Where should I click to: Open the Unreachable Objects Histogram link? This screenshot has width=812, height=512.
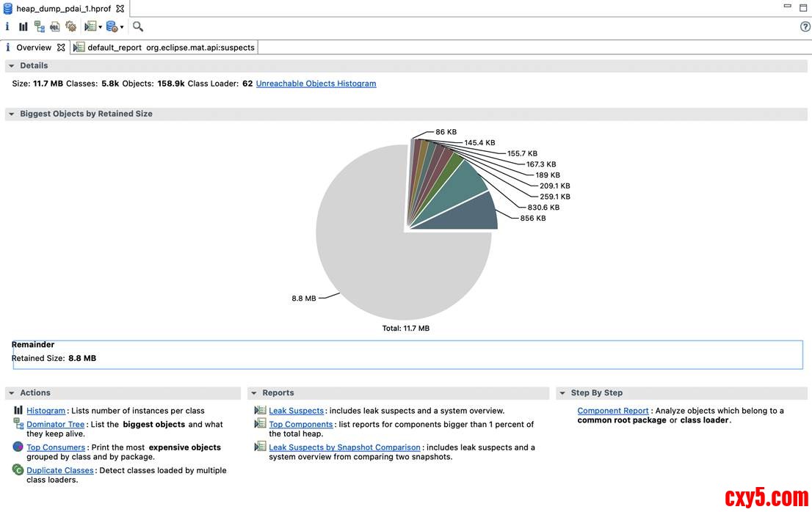coord(316,84)
